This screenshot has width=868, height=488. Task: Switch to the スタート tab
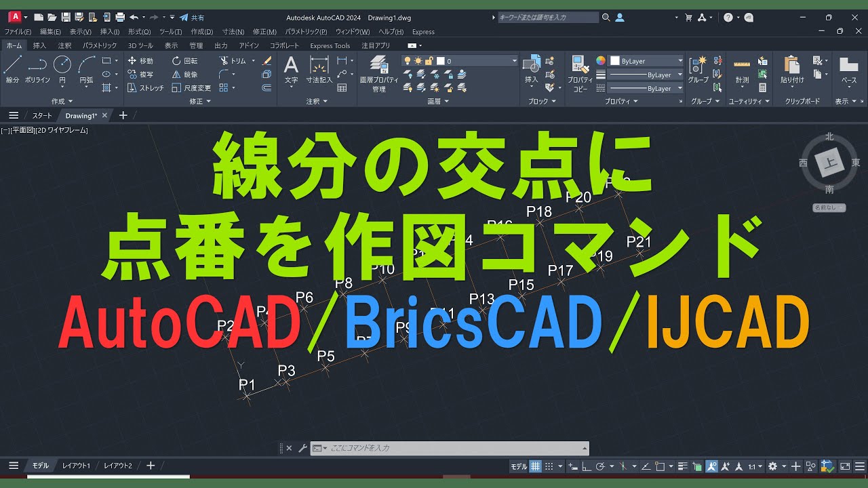tap(42, 115)
